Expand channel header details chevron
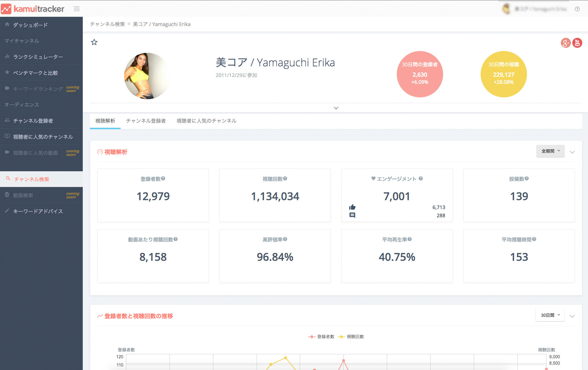 click(x=336, y=108)
